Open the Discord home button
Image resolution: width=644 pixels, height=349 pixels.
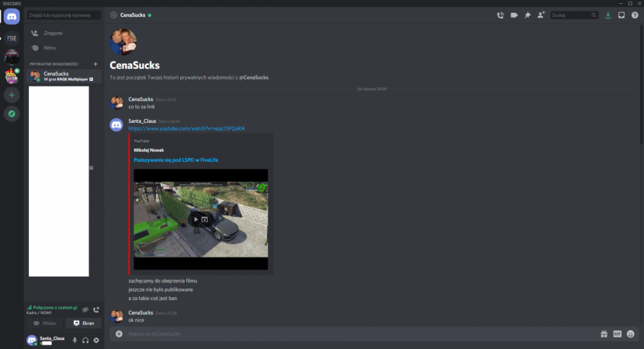pyautogui.click(x=12, y=17)
